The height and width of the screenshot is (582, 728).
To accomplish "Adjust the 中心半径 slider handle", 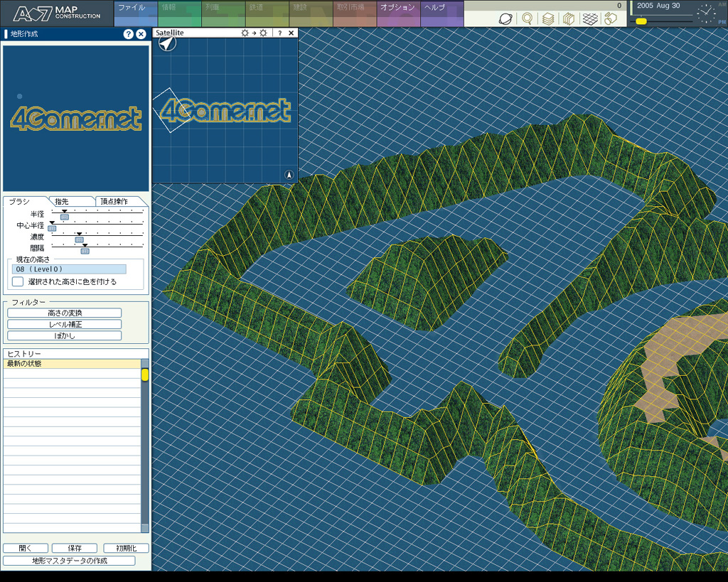I will (x=52, y=228).
